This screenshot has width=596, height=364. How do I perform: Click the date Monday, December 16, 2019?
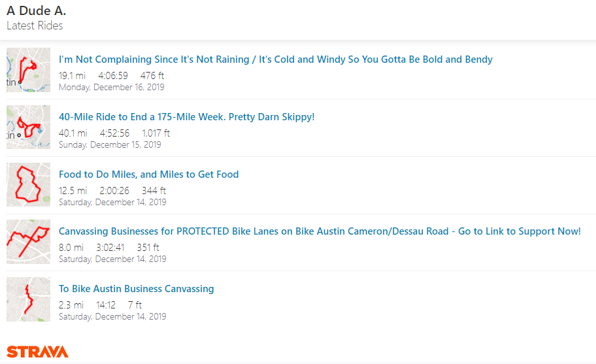click(x=111, y=87)
